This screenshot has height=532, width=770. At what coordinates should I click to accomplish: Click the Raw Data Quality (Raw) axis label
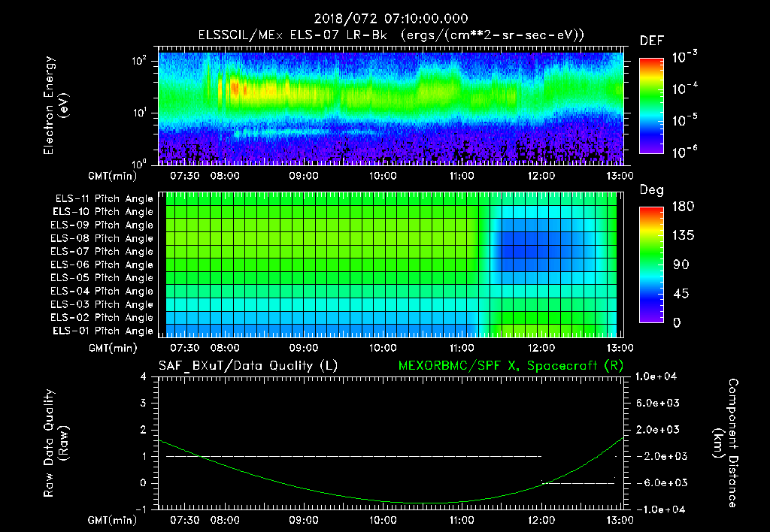(x=55, y=443)
